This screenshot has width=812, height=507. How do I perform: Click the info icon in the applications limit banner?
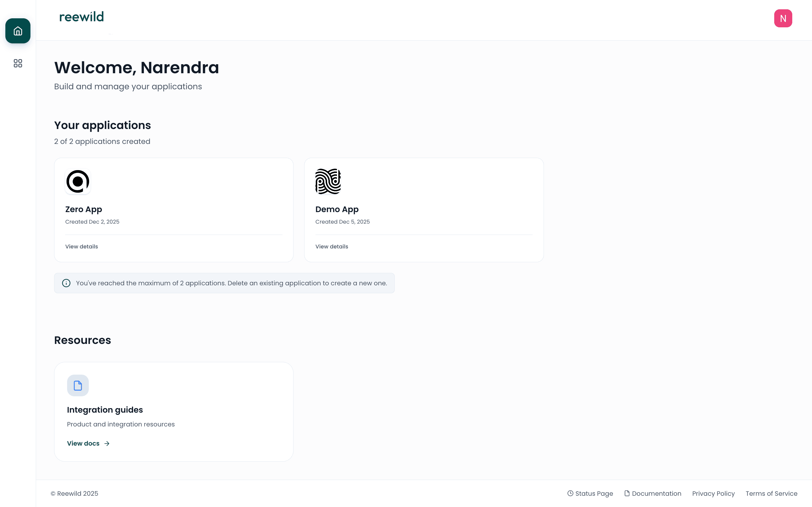66,283
